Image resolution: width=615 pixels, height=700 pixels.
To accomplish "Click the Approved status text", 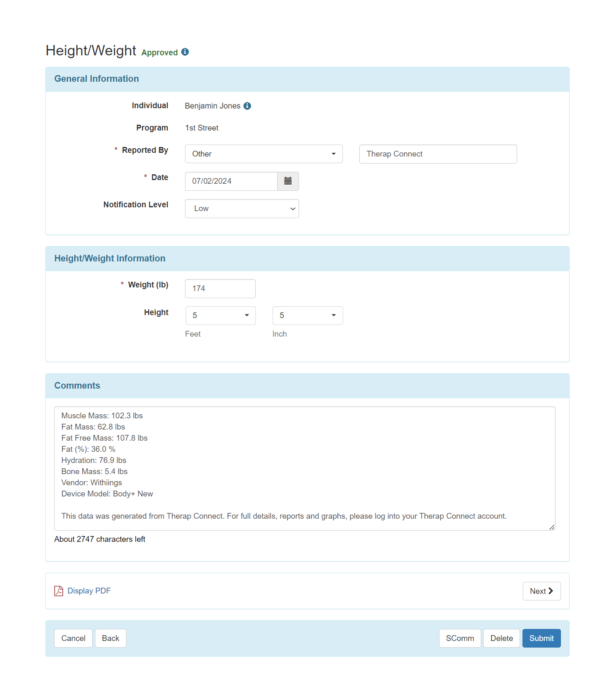I will (x=159, y=52).
